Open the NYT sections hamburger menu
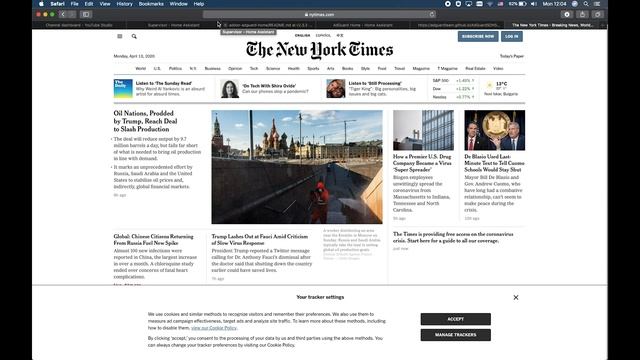The height and width of the screenshot is (360, 640). (x=120, y=36)
